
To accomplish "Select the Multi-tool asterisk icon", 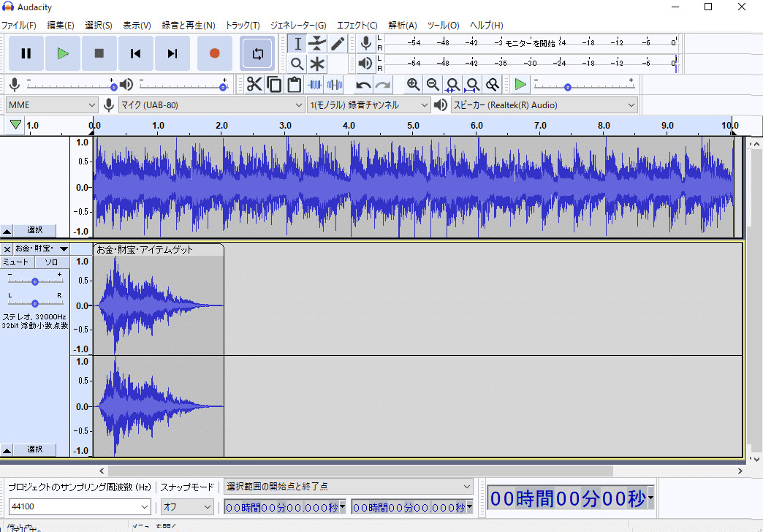I will [x=317, y=64].
